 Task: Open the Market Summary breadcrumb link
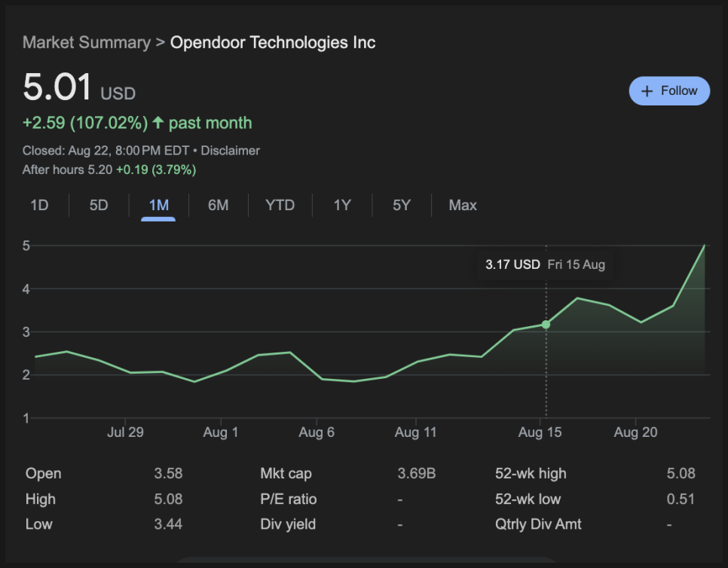[87, 43]
